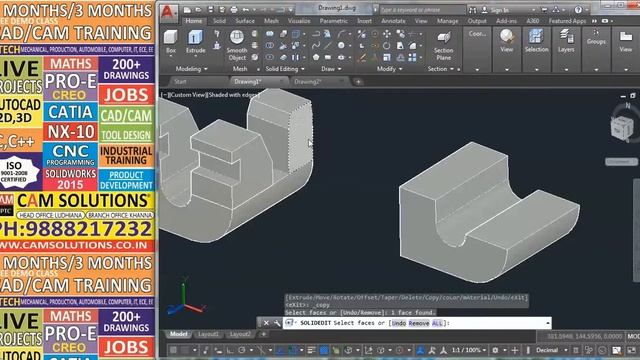640x360 pixels.
Task: Toggle lineweight display in status bar
Action: click(x=311, y=350)
